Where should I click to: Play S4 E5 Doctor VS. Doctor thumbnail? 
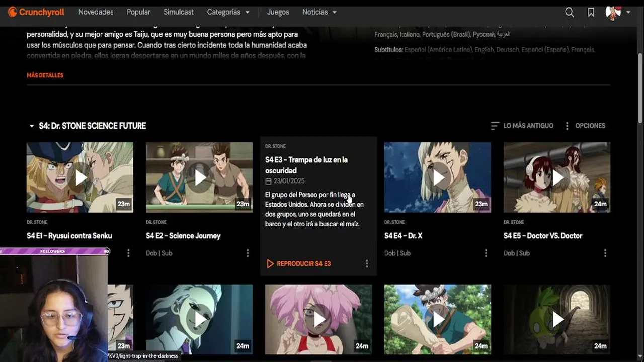pyautogui.click(x=557, y=177)
